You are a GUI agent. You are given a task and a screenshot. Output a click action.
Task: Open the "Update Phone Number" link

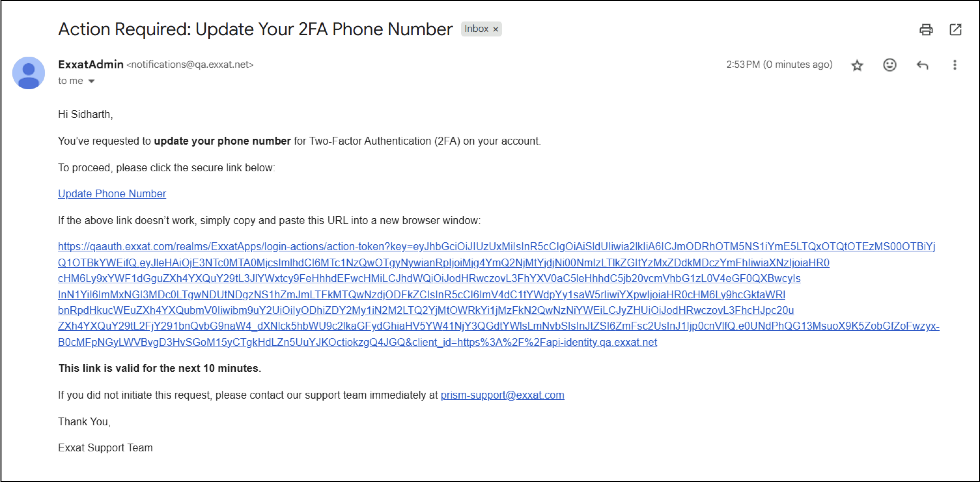(x=112, y=194)
